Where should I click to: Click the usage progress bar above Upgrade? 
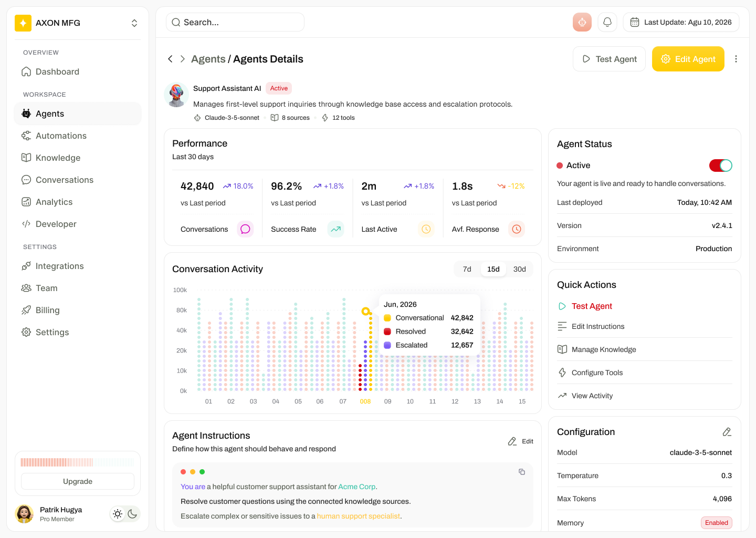tap(78, 462)
